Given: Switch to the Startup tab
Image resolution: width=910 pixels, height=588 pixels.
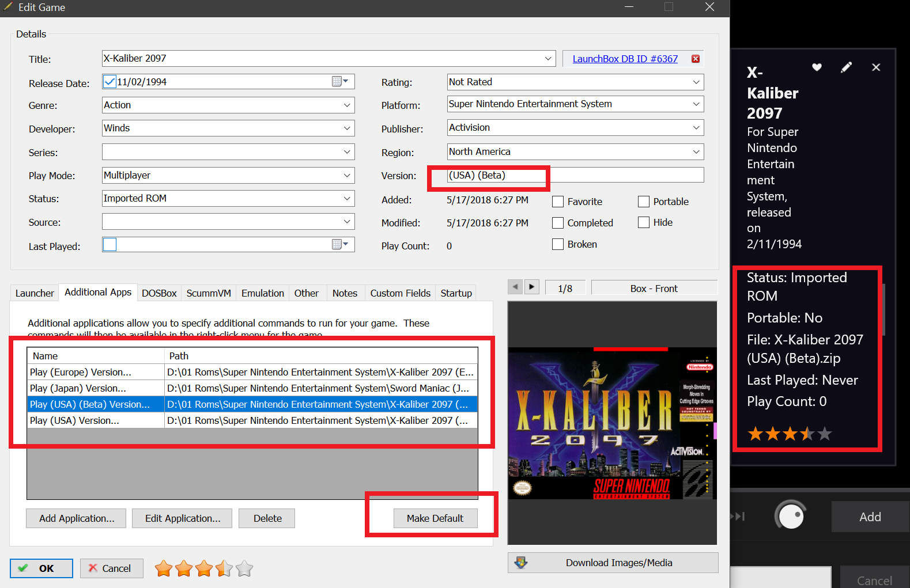Looking at the screenshot, I should (x=456, y=293).
